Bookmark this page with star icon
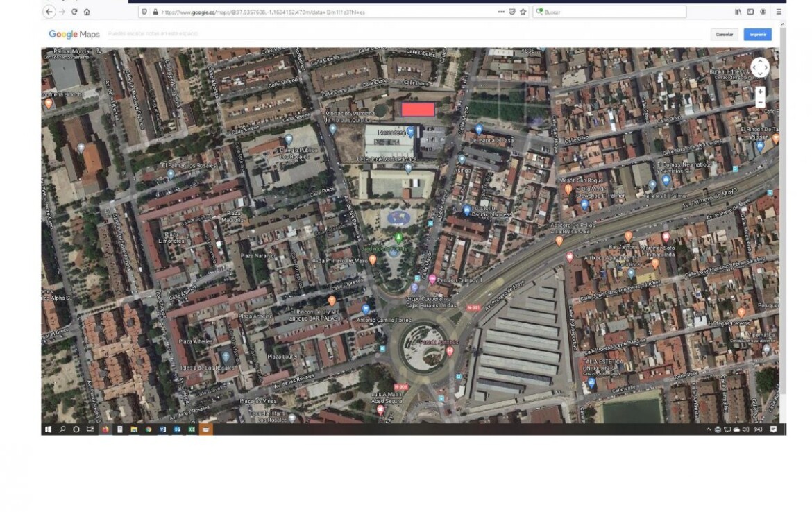 [523, 12]
